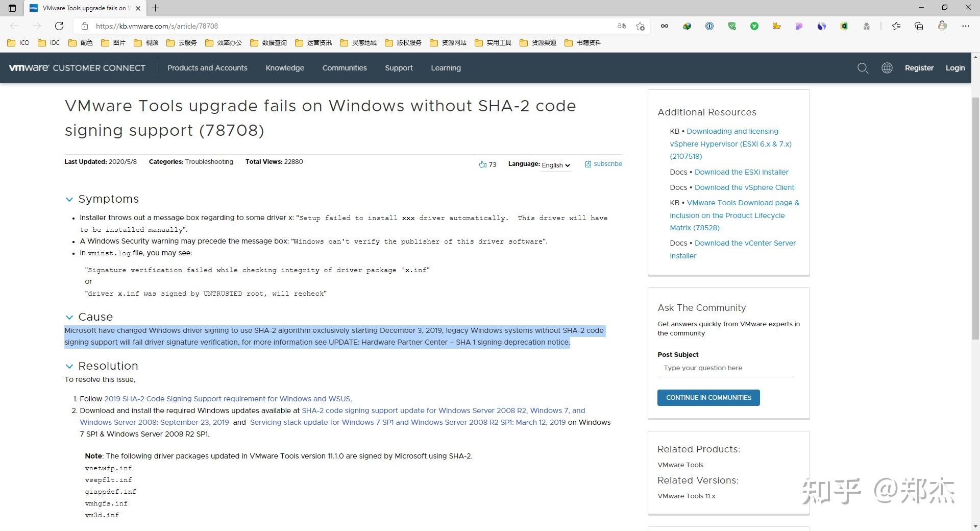Viewport: 980px width, 531px height.
Task: Click the vertical page scrollbar
Action: point(975,214)
